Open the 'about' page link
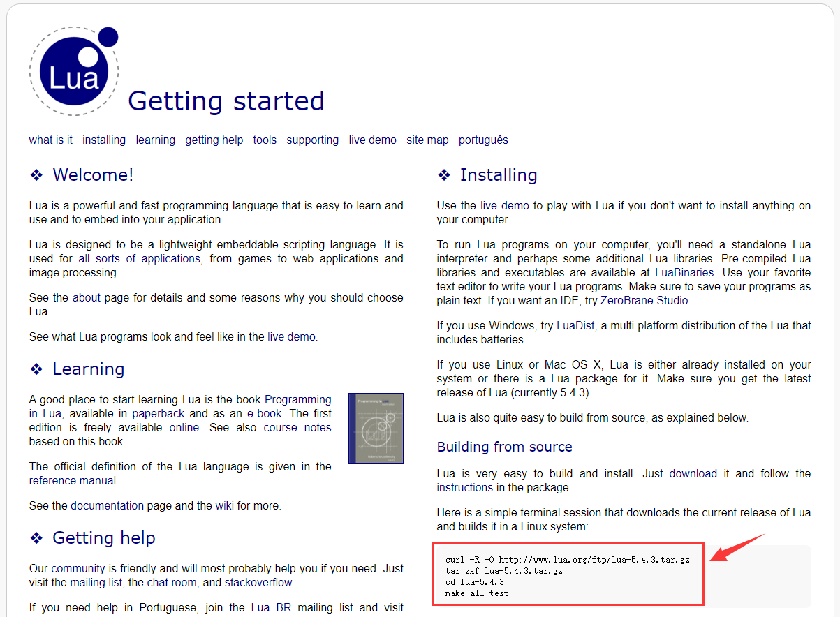This screenshot has height=617, width=840. click(87, 297)
